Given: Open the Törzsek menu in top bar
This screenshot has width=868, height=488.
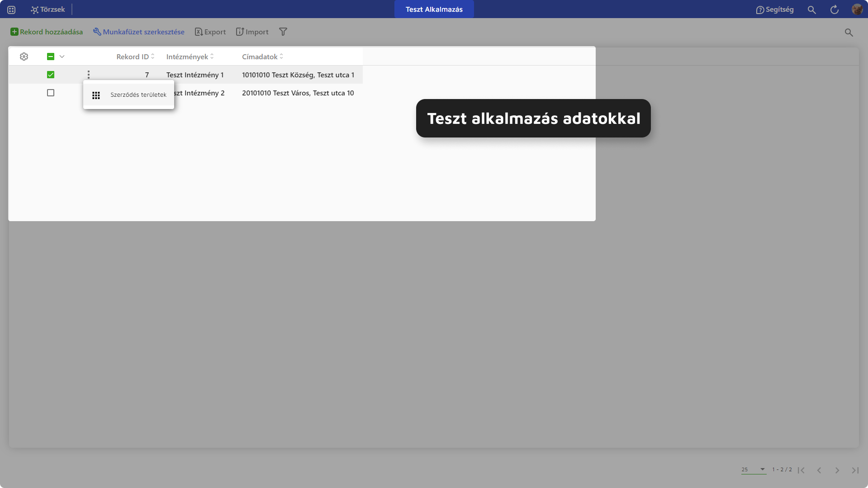Looking at the screenshot, I should pyautogui.click(x=48, y=9).
